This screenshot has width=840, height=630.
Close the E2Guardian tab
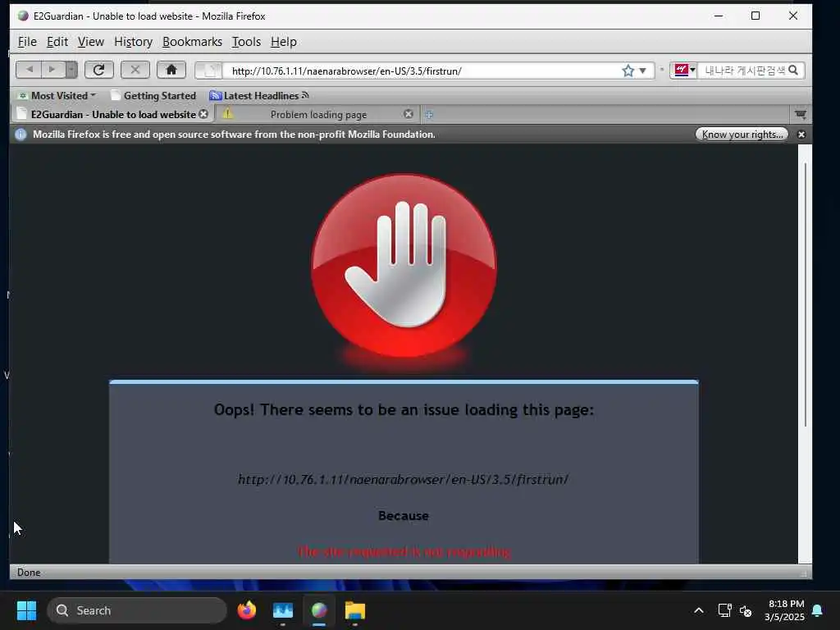203,114
